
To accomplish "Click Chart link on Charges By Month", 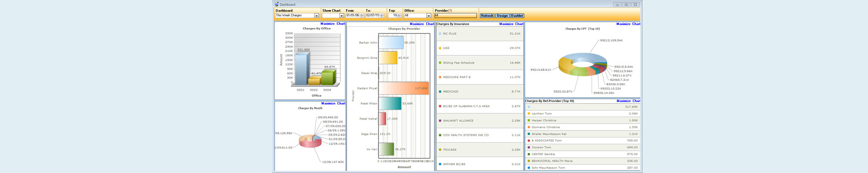I will click(x=341, y=103).
